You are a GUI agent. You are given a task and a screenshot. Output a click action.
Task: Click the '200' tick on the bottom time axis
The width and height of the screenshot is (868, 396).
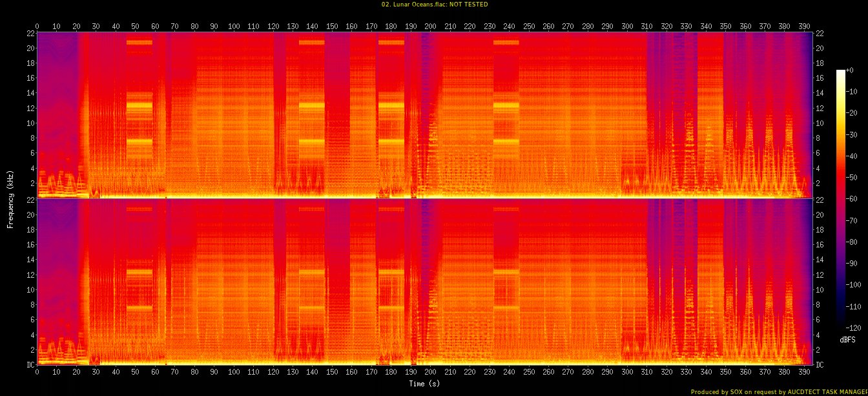coord(430,373)
